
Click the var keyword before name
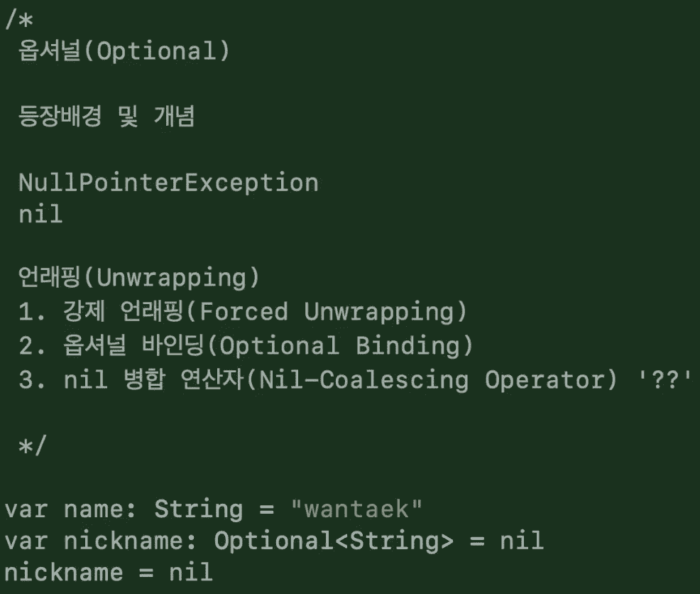(x=26, y=509)
